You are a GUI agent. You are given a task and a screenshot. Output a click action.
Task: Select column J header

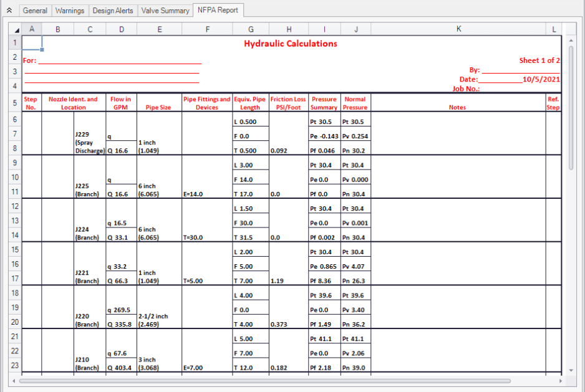pyautogui.click(x=356, y=29)
